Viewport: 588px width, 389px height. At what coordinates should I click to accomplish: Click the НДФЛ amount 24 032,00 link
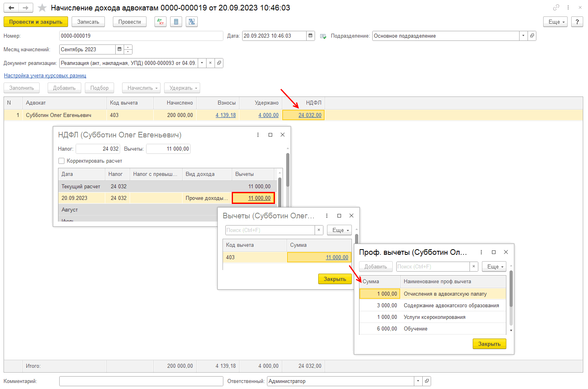[x=309, y=115]
